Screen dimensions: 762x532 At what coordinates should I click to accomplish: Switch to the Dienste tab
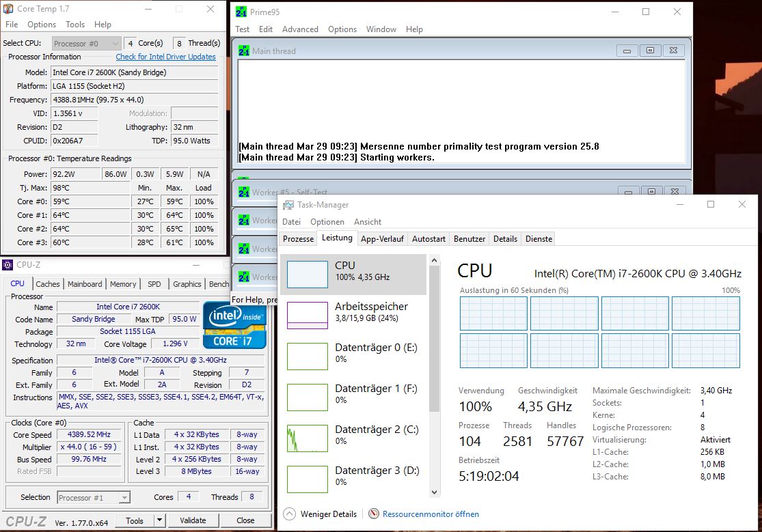[x=539, y=238]
